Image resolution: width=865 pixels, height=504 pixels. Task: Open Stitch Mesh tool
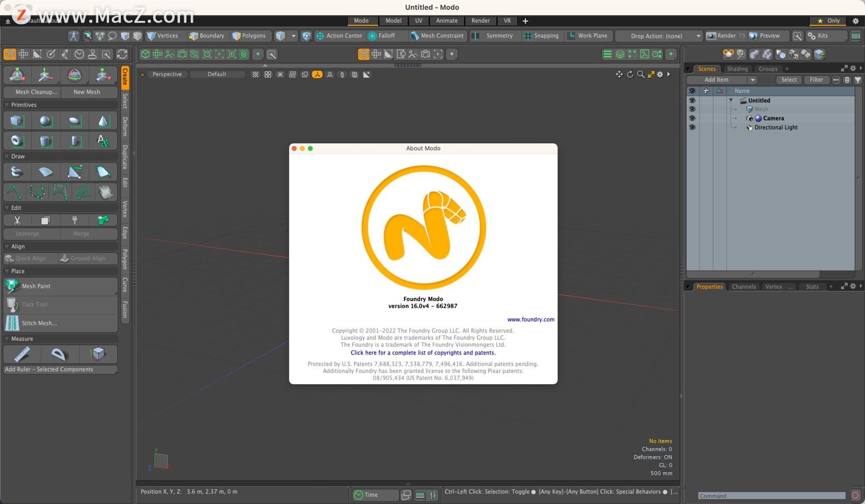point(60,323)
